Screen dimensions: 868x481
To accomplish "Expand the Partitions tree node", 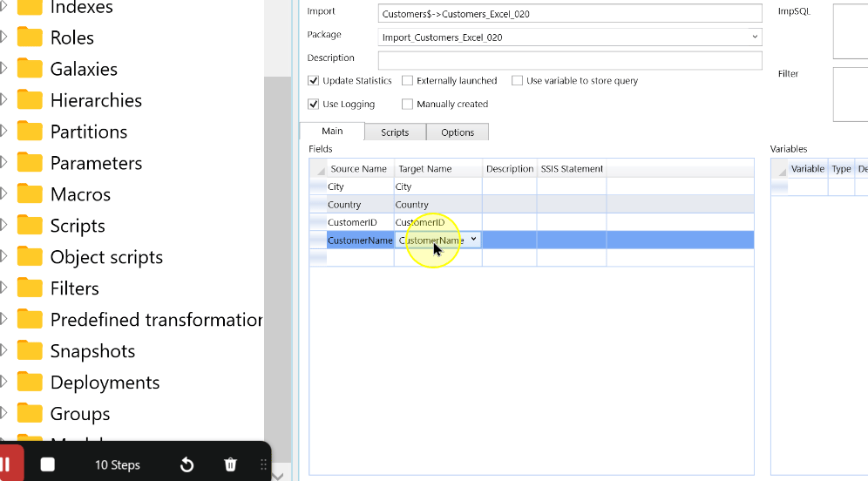I will click(3, 131).
